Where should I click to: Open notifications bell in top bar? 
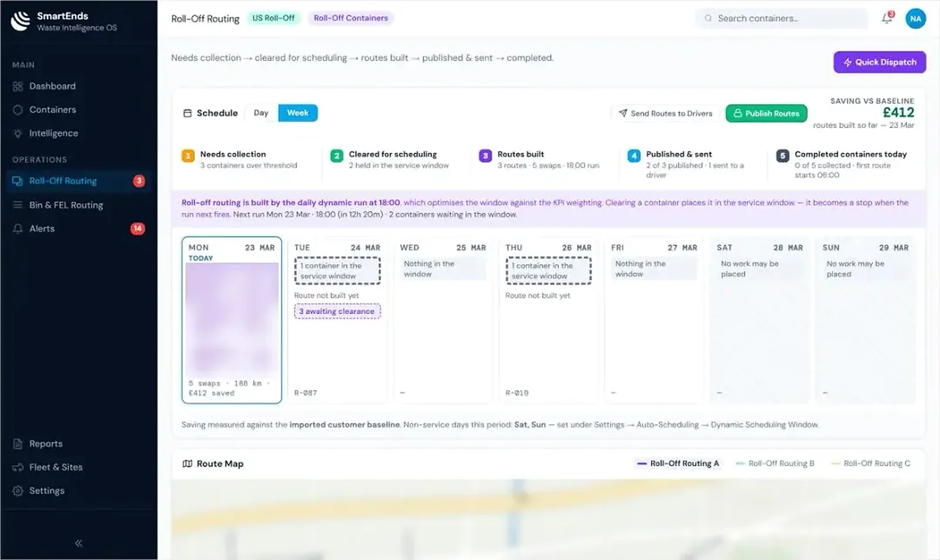click(x=887, y=18)
